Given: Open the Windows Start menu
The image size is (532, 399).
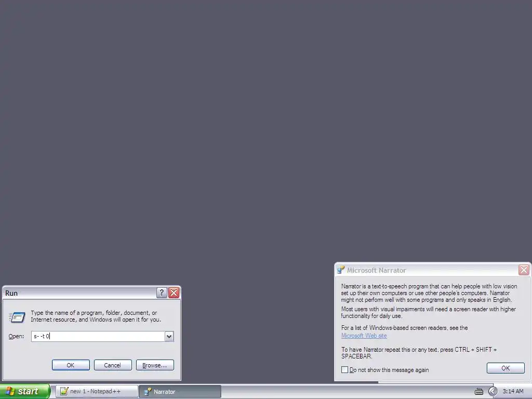Looking at the screenshot, I should [x=25, y=391].
